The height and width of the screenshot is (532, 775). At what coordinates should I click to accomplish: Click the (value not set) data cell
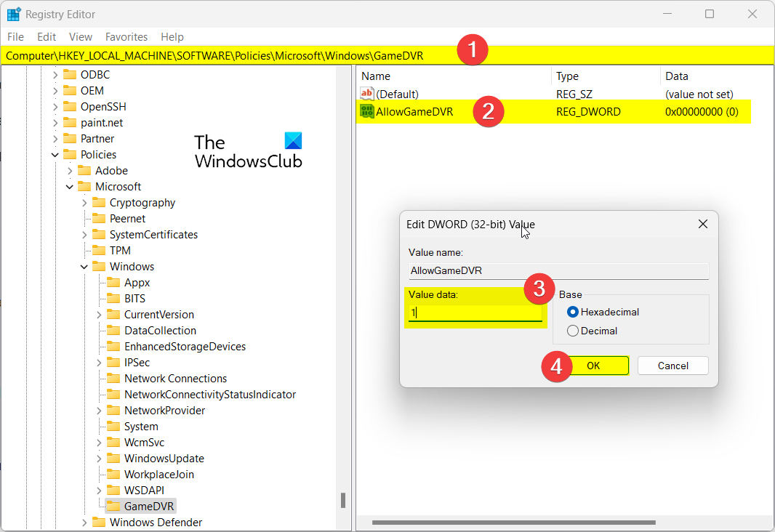click(699, 94)
